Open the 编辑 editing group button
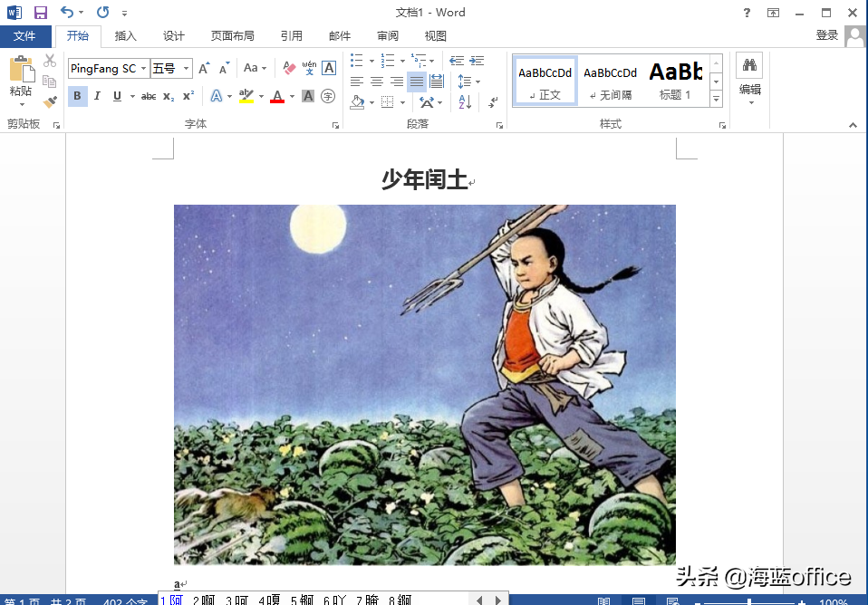This screenshot has width=868, height=605. point(749,79)
